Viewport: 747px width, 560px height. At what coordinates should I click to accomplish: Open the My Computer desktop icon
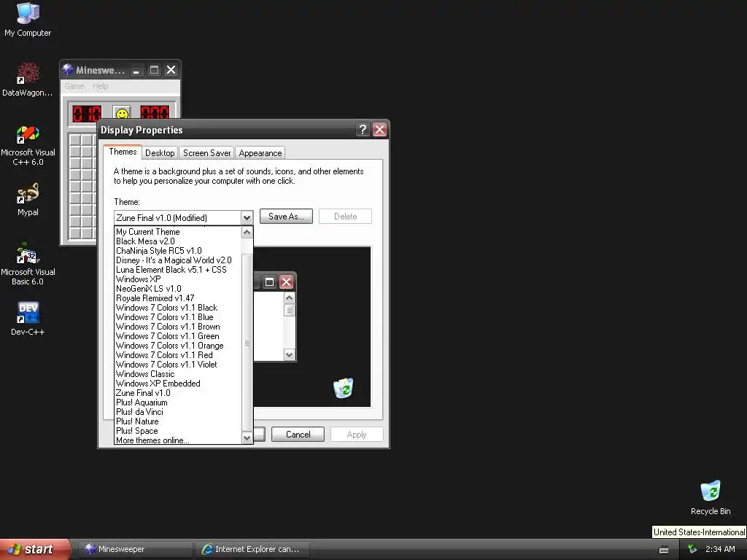click(x=28, y=20)
